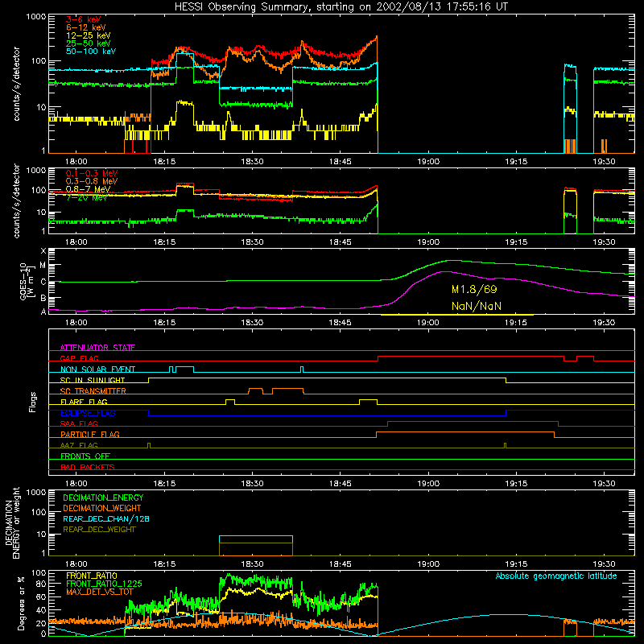Viewport: 644px width, 644px height.
Task: Click the 'Absolute geomagnetic latitude' label
Action: pyautogui.click(x=556, y=576)
